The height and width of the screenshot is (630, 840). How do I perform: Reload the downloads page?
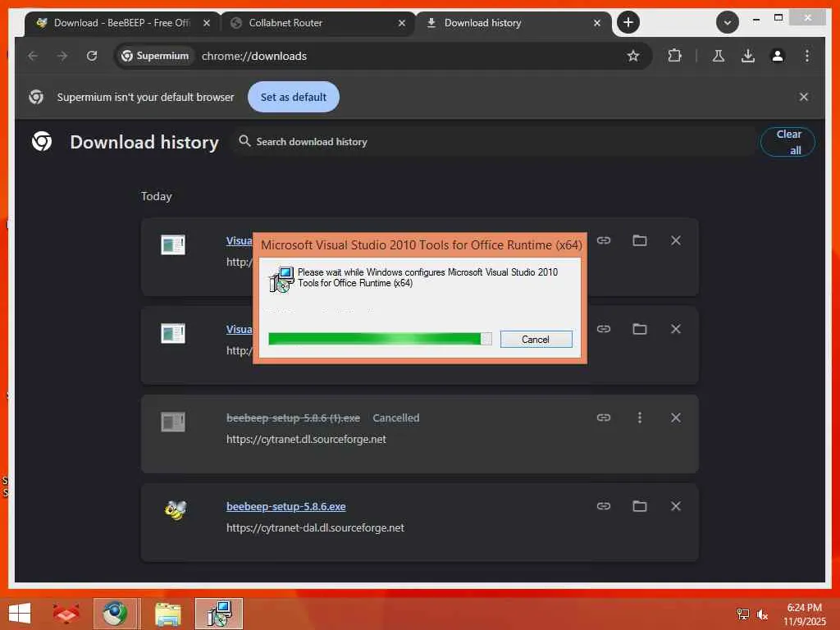[92, 56]
